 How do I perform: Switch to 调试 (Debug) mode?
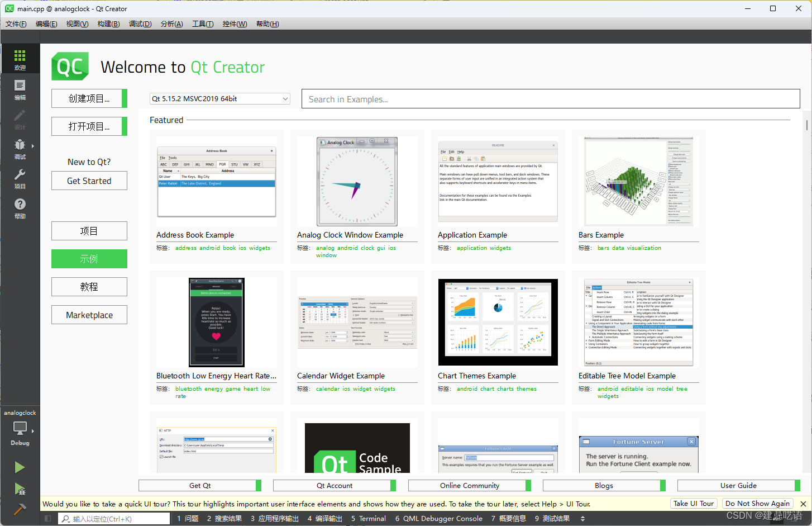click(x=20, y=148)
